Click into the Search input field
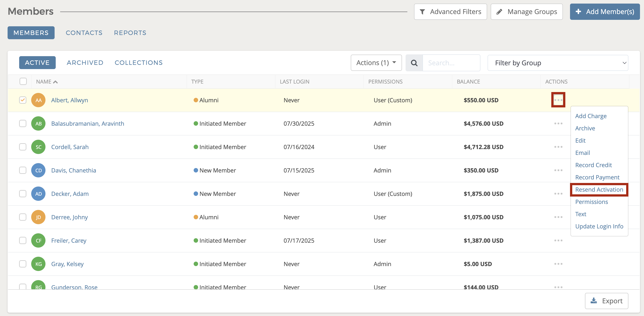644x316 pixels. point(451,63)
